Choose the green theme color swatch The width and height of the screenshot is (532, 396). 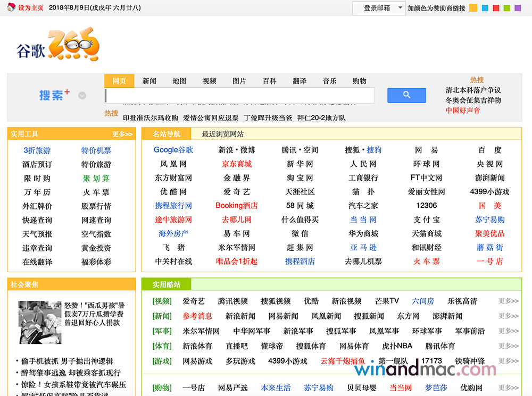click(507, 8)
